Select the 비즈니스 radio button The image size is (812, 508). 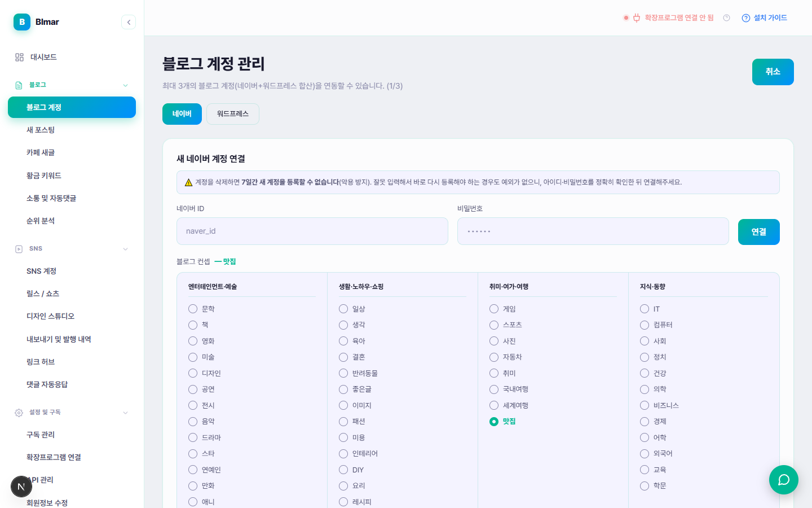(x=645, y=405)
